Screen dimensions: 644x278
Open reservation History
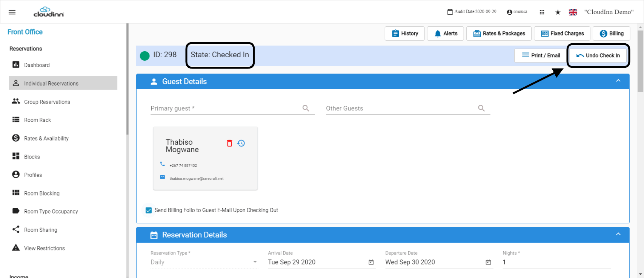tap(404, 34)
